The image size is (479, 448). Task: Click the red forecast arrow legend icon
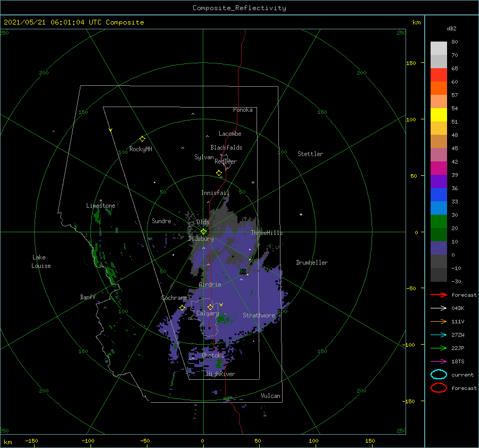(439, 295)
